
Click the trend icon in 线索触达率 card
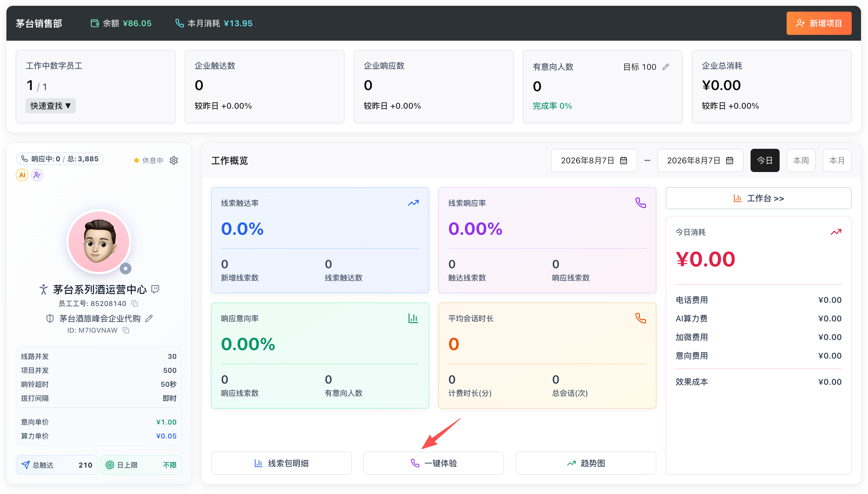coord(413,203)
